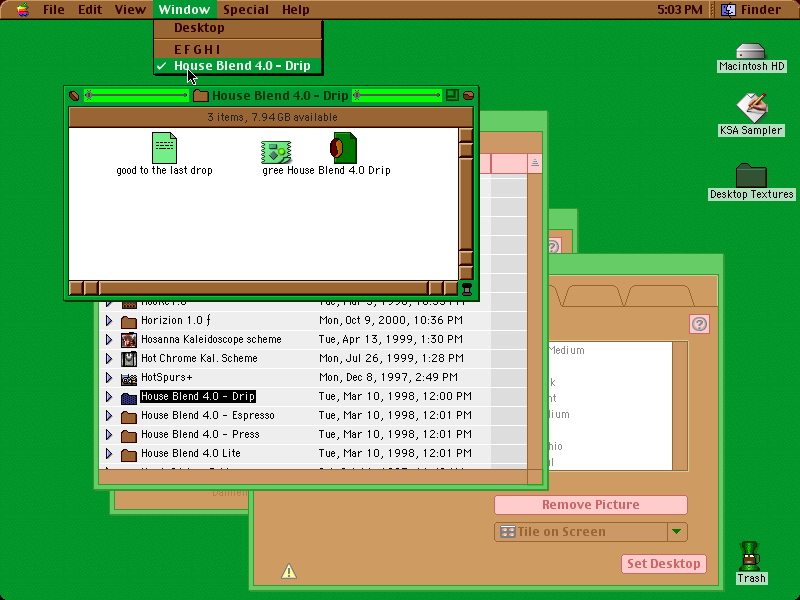
Task: Click the Hosanna Kaleidoscope scheme icon
Action: click(x=129, y=340)
